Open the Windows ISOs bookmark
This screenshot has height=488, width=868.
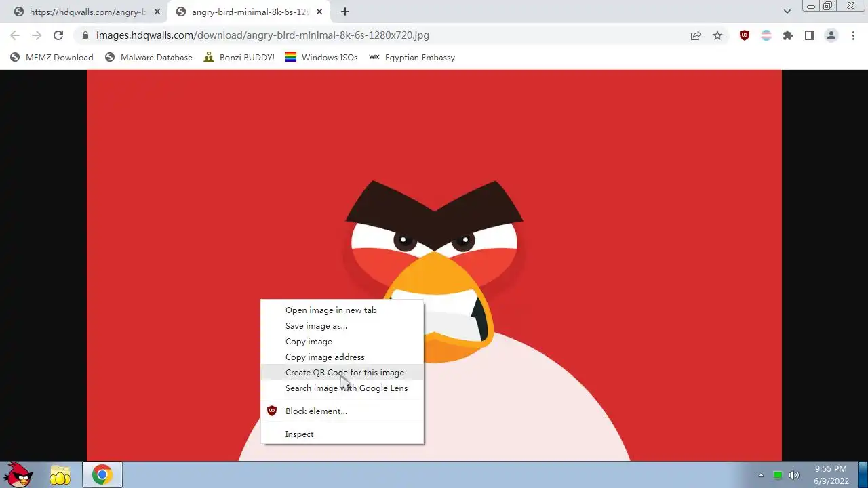coord(321,58)
